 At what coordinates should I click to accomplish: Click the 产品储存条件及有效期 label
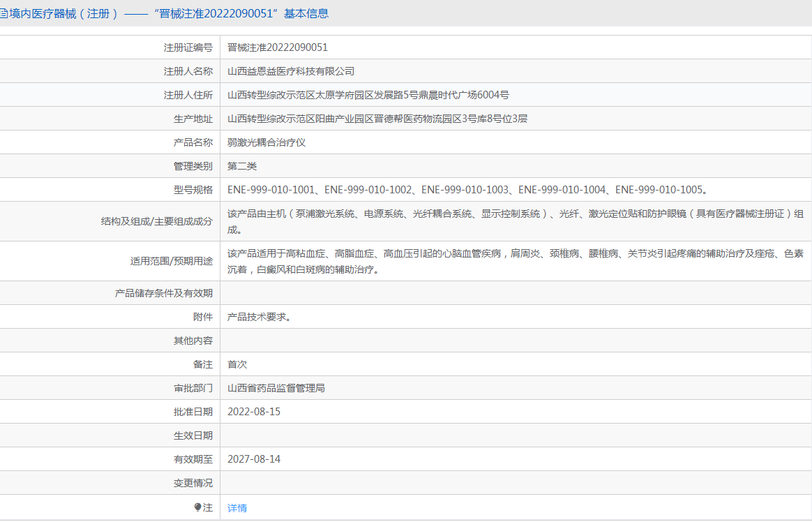click(x=164, y=293)
